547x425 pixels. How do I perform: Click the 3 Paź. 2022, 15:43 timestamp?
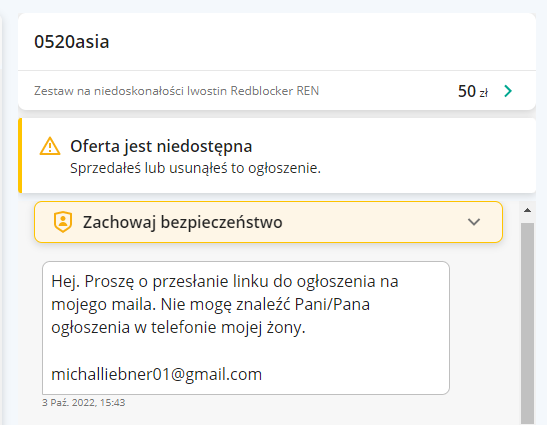pyautogui.click(x=83, y=403)
